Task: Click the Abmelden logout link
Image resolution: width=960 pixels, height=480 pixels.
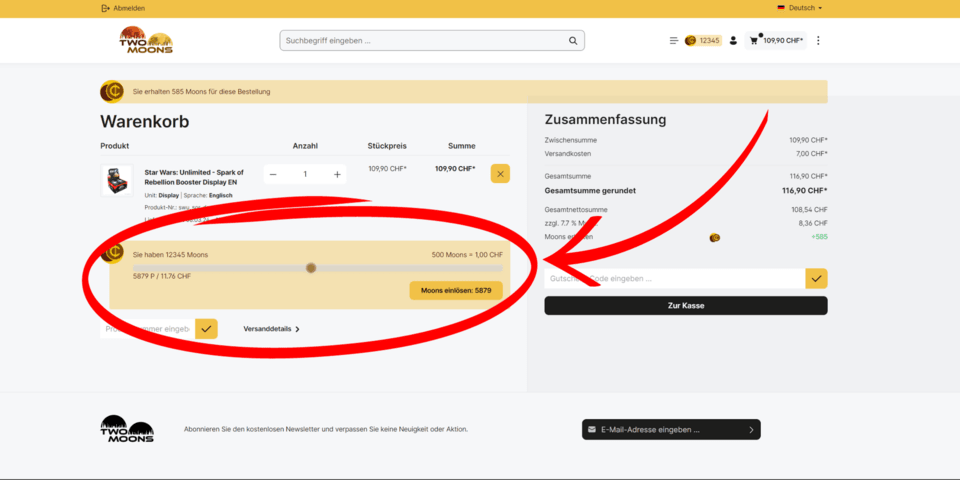Action: (x=123, y=8)
